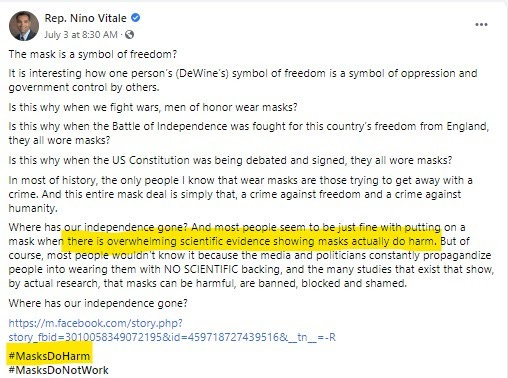Click the 'NO SCIENTIFIC backing' text line

coord(251,269)
